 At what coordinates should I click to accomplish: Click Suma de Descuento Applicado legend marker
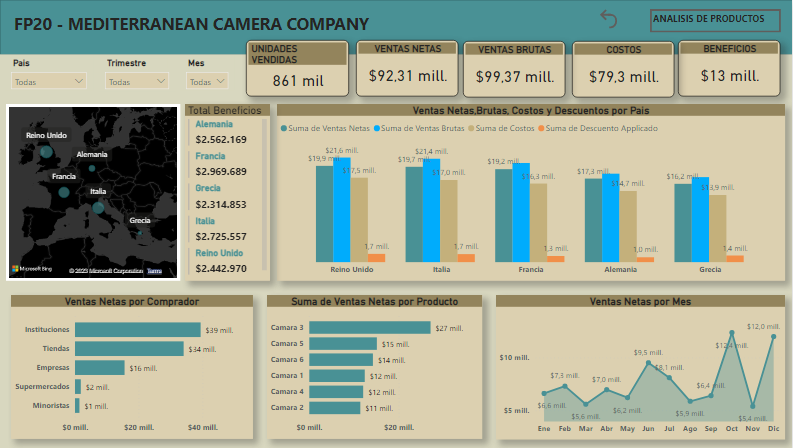pos(542,128)
